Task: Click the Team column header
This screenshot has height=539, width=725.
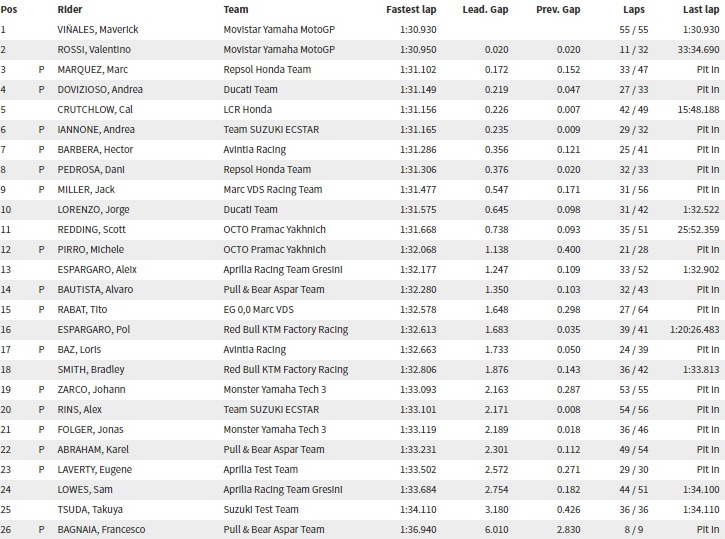Action: [237, 9]
